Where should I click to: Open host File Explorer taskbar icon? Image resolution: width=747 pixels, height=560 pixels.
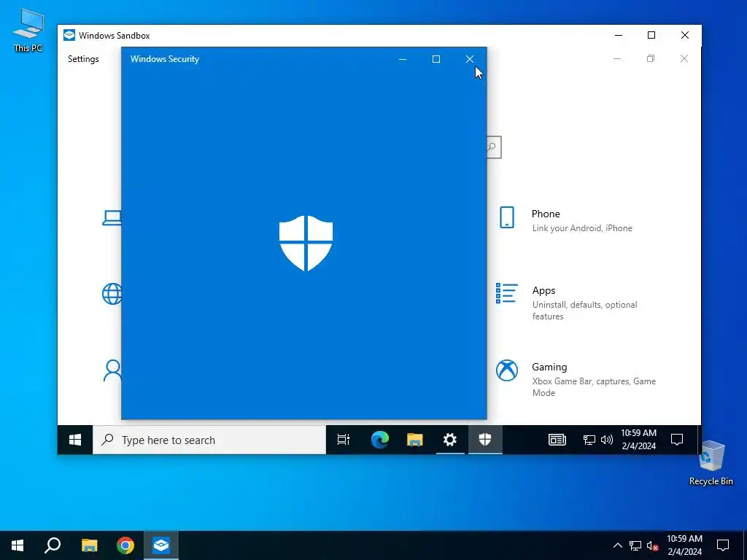(x=89, y=545)
